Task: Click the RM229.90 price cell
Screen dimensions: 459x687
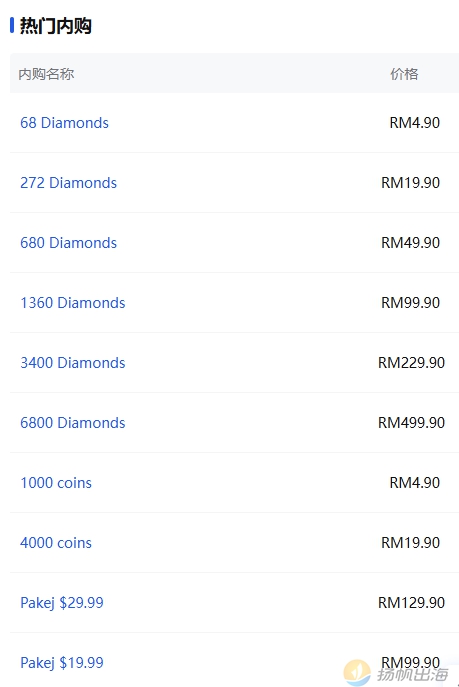Action: [x=411, y=363]
